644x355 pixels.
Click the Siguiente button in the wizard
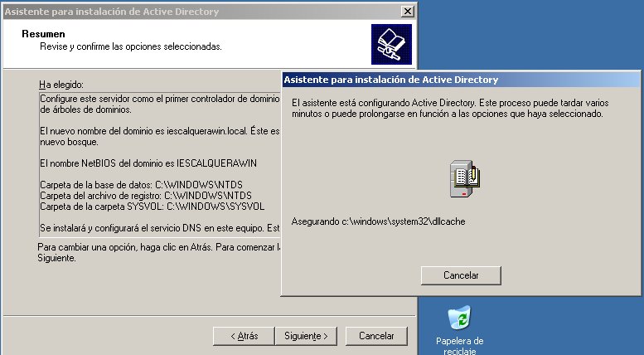306,336
